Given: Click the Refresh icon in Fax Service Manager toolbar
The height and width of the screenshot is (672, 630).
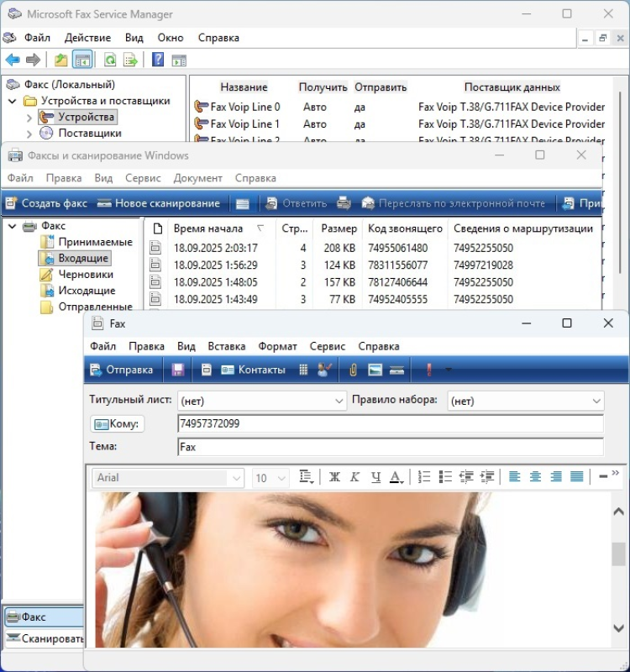Looking at the screenshot, I should point(109,60).
